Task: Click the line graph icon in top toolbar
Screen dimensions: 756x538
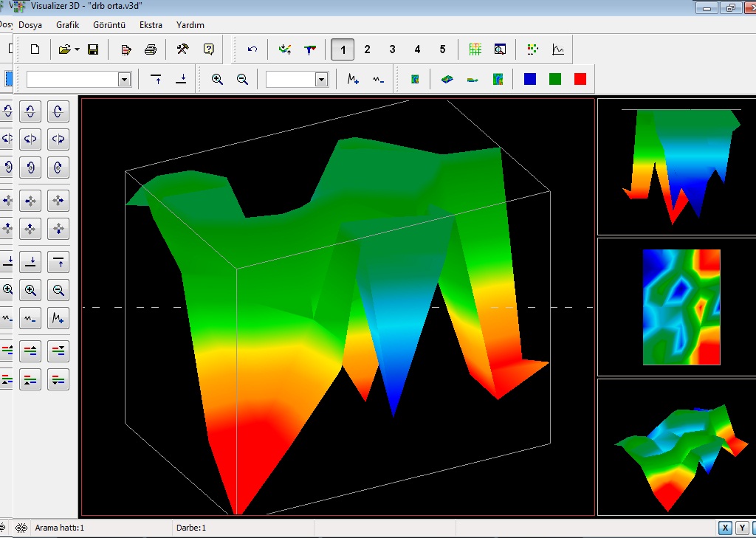Action: pos(558,49)
